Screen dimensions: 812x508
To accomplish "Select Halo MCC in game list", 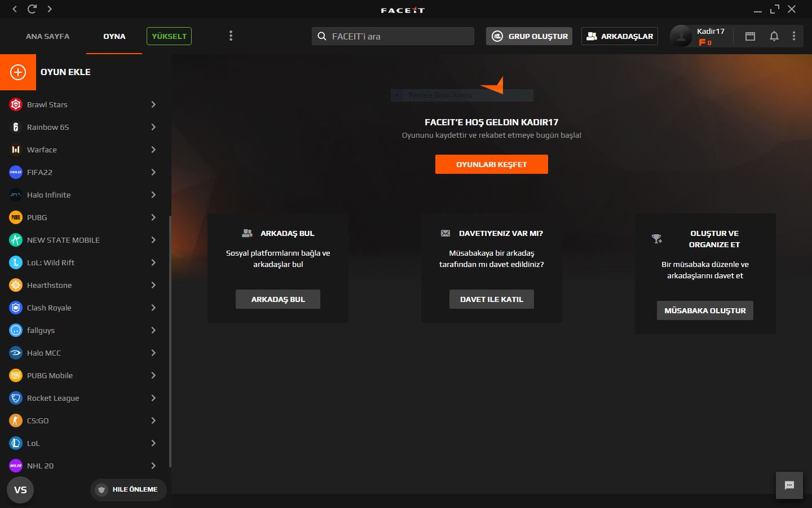I will pos(83,353).
